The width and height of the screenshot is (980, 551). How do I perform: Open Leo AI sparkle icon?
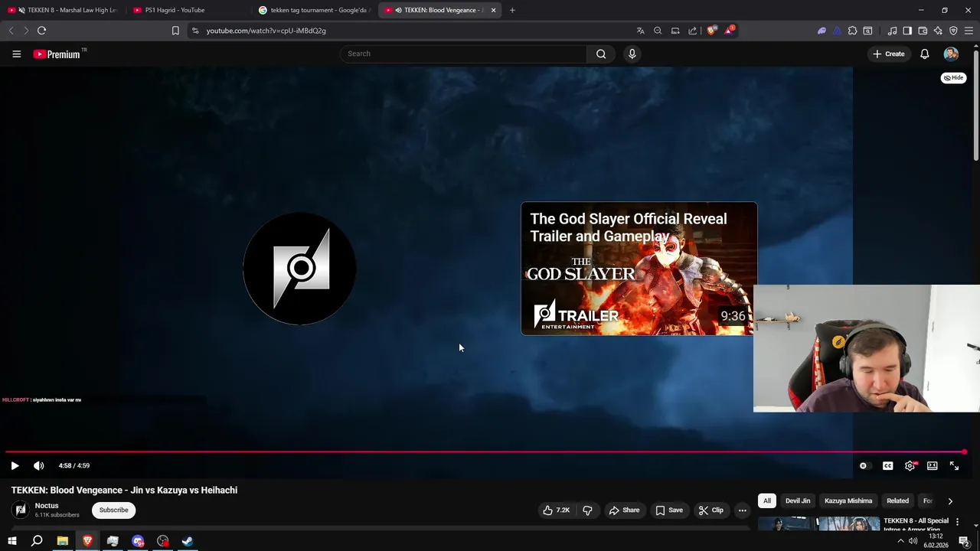pos(938,31)
